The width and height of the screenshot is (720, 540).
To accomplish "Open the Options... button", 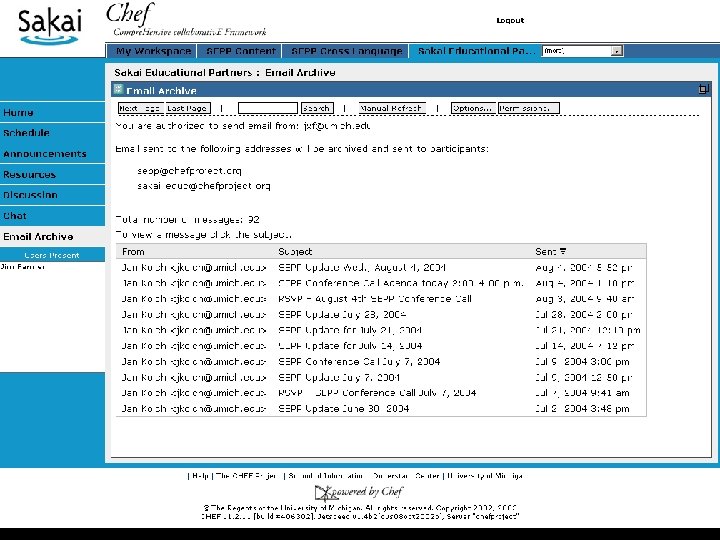I will coord(473,108).
